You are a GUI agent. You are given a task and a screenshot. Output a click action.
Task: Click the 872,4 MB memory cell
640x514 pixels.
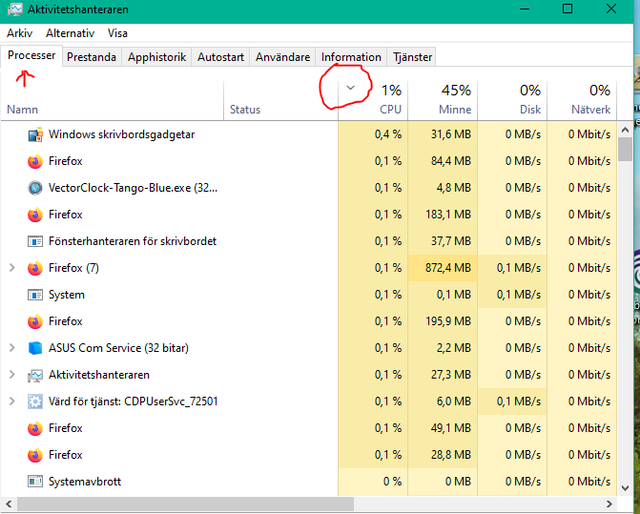click(x=442, y=268)
